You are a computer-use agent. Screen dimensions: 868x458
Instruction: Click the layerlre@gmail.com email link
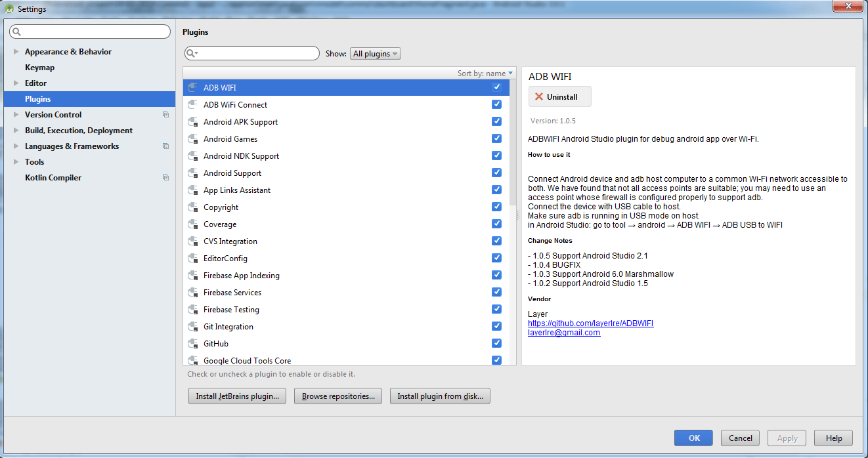(x=564, y=333)
